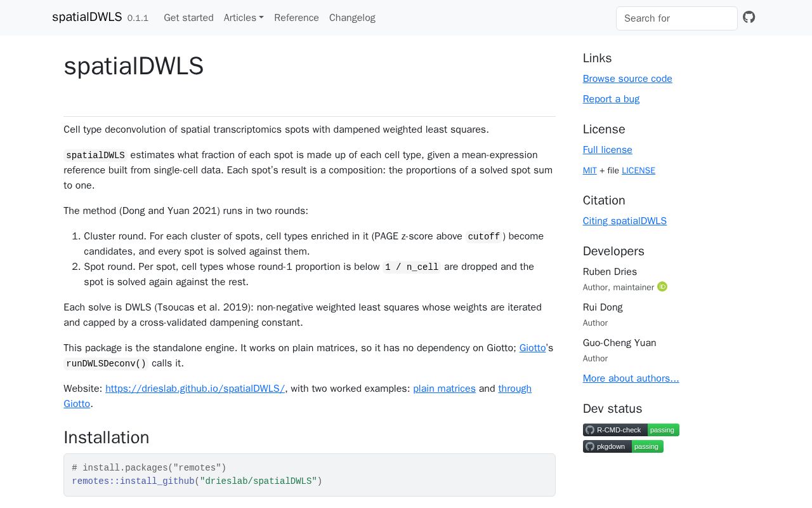The width and height of the screenshot is (812, 508).
Task: Click the developer name Rui Dong
Action: 603,307
